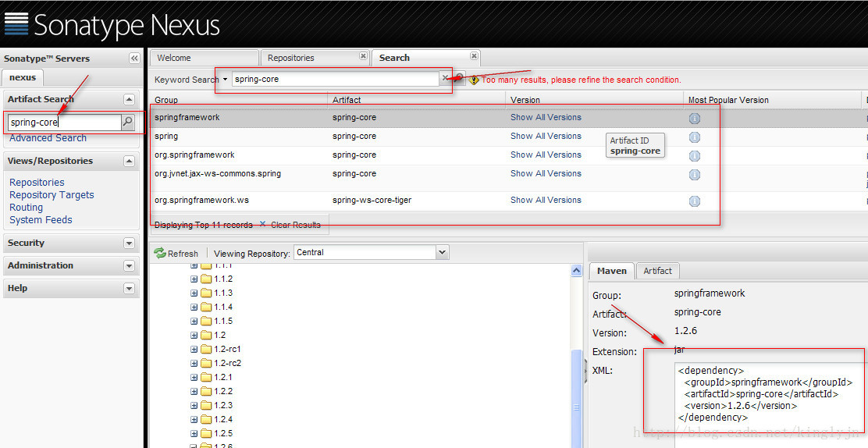Open the Keyword Search type dropdown
This screenshot has height=448, width=868.
(x=225, y=79)
